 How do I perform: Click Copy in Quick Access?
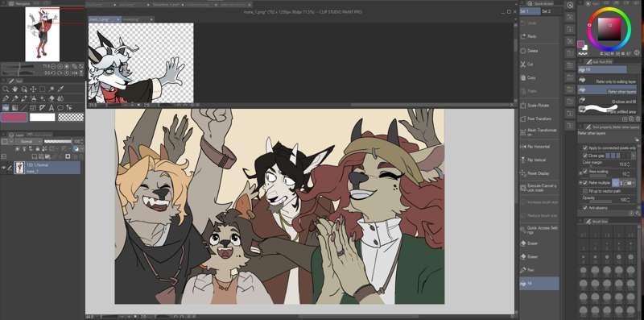539,77
